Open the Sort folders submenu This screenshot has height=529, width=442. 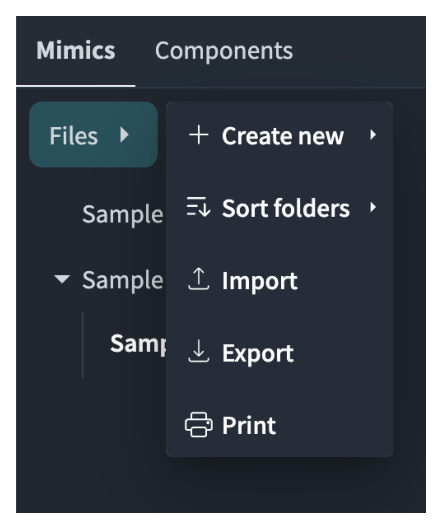coord(279,207)
